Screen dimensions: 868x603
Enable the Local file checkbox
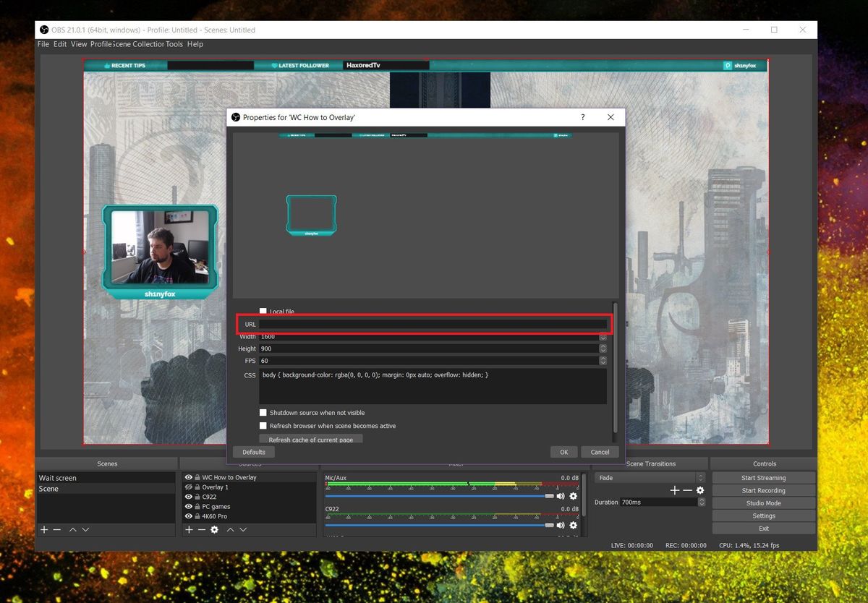point(263,311)
